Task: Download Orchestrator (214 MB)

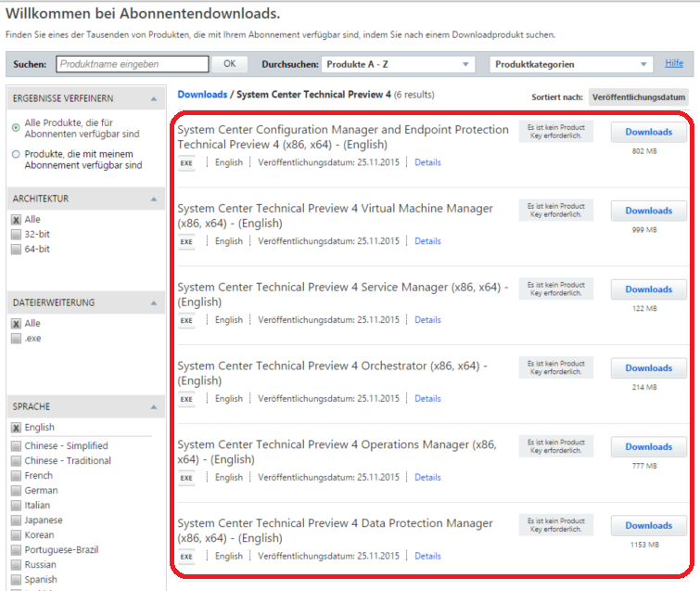Action: click(x=649, y=368)
